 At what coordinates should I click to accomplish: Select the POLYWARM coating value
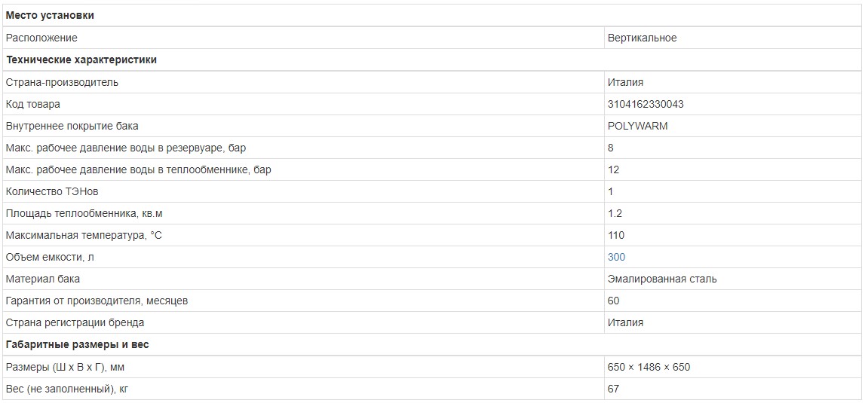click(x=637, y=126)
